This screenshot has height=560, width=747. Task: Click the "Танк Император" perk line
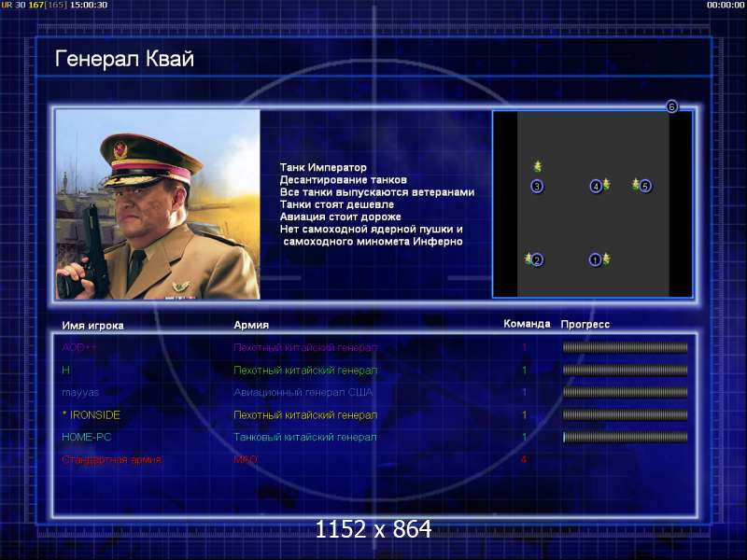323,168
